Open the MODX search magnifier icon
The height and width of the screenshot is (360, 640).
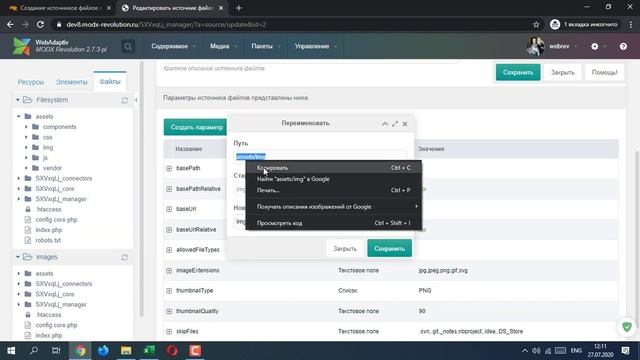coord(128,47)
